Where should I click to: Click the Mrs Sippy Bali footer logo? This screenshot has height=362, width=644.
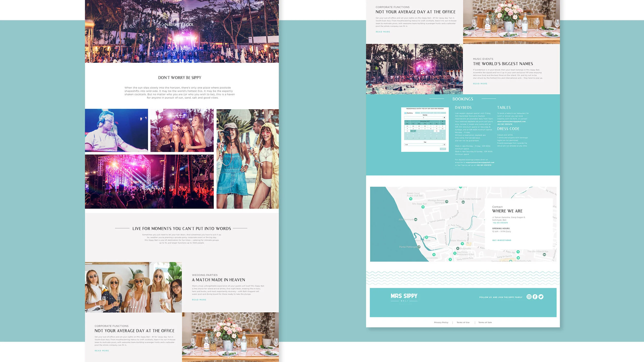click(x=404, y=297)
